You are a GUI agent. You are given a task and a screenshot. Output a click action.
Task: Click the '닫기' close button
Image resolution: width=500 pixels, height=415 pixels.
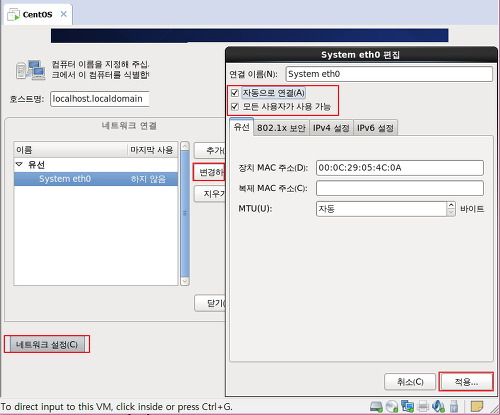coord(210,303)
